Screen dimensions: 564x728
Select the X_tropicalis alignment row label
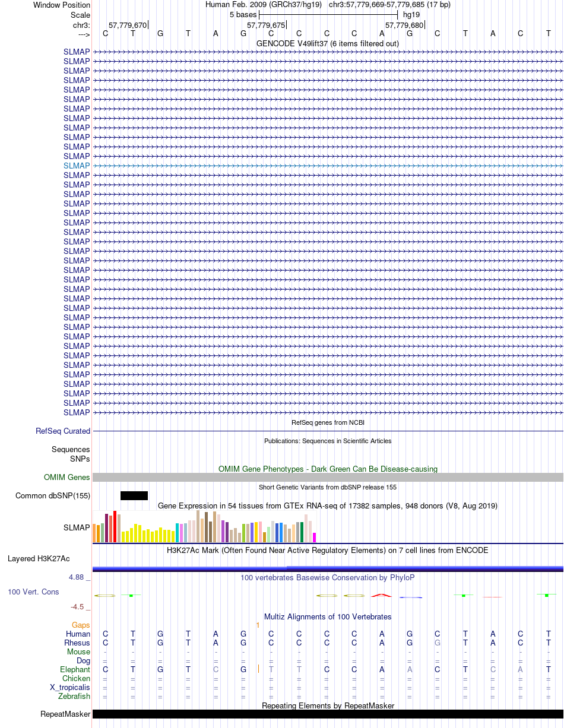click(70, 687)
